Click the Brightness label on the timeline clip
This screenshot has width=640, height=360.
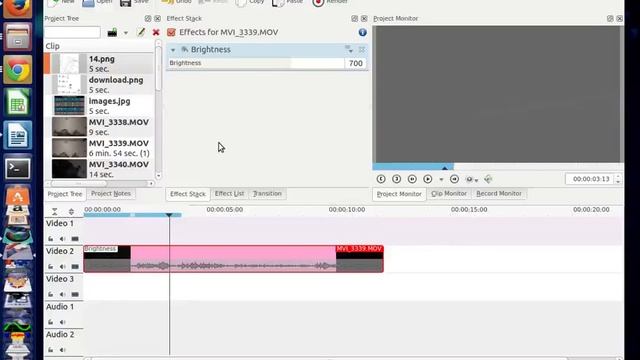click(x=100, y=249)
